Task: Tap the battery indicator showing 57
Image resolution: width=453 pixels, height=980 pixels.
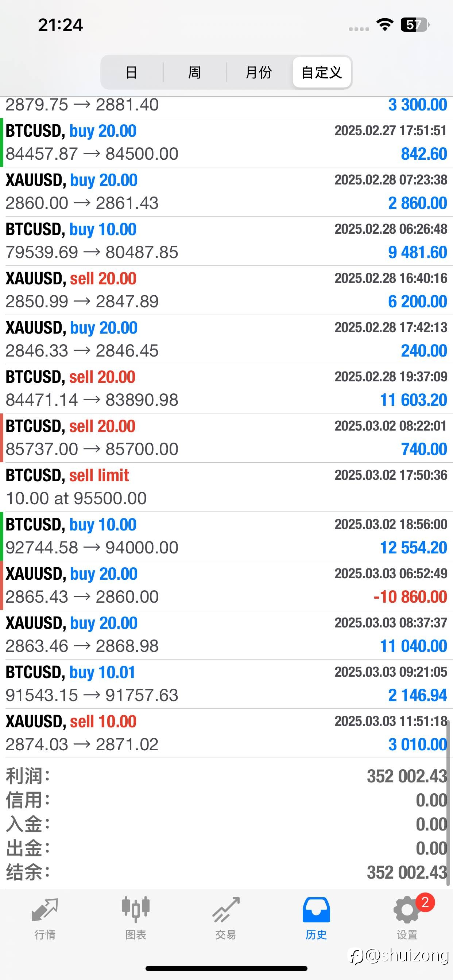Action: [x=415, y=25]
